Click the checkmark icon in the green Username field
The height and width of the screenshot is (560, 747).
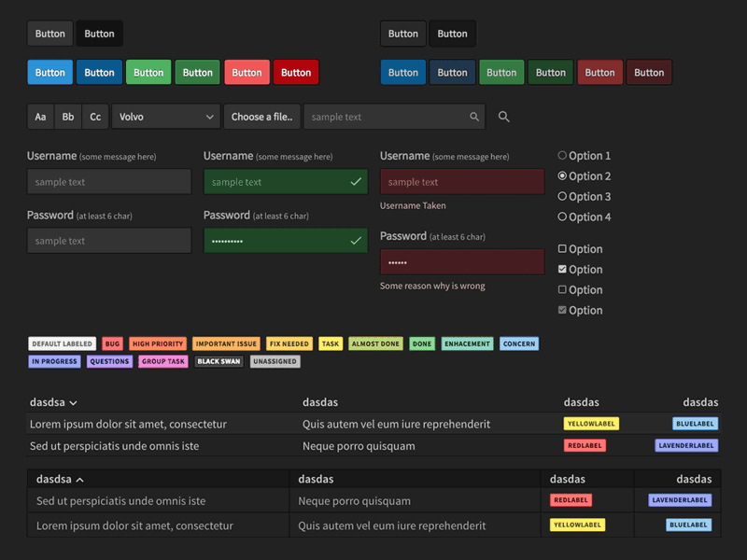356,182
